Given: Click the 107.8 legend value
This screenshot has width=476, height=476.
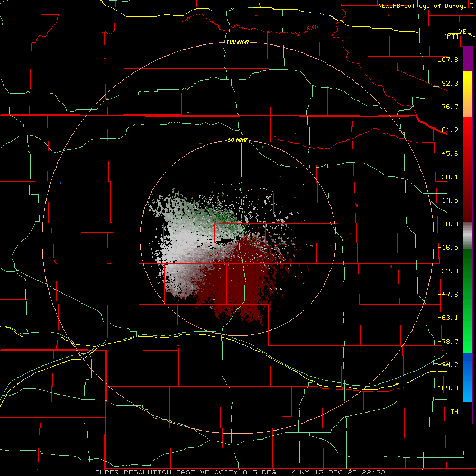Looking at the screenshot, I should [448, 59].
